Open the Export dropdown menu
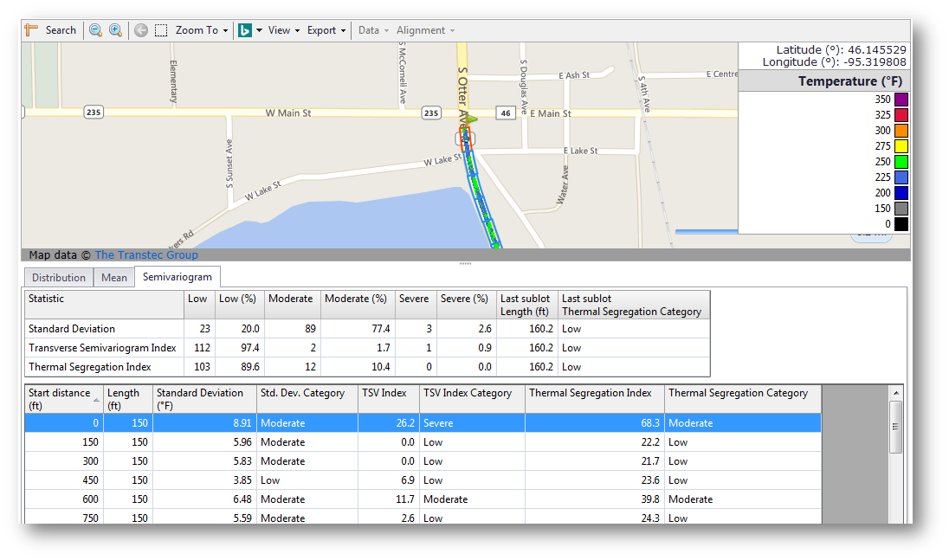 [x=326, y=30]
